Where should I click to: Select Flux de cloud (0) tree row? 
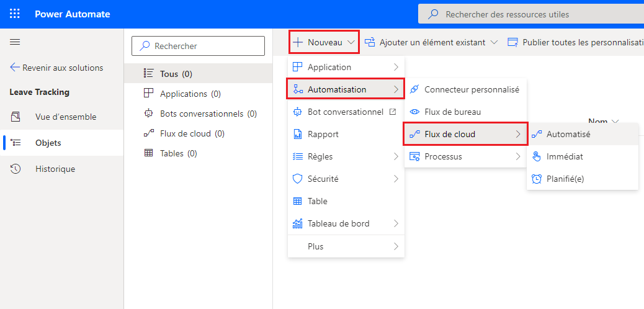click(199, 133)
